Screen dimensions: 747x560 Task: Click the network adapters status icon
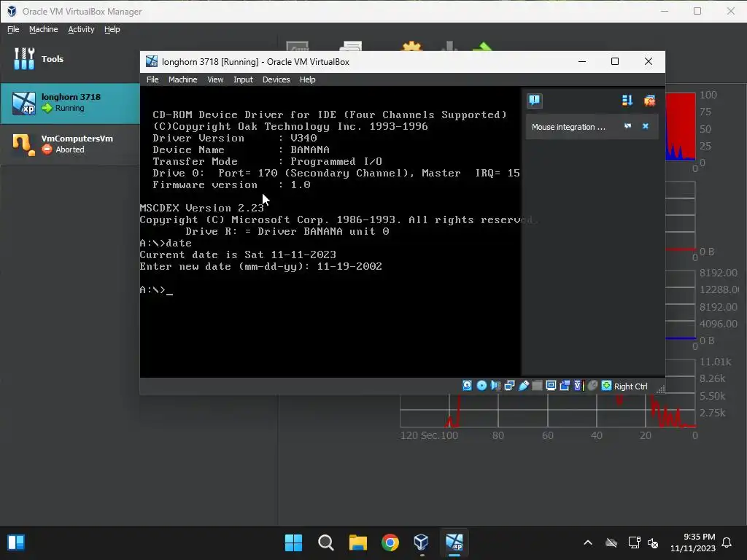509,385
